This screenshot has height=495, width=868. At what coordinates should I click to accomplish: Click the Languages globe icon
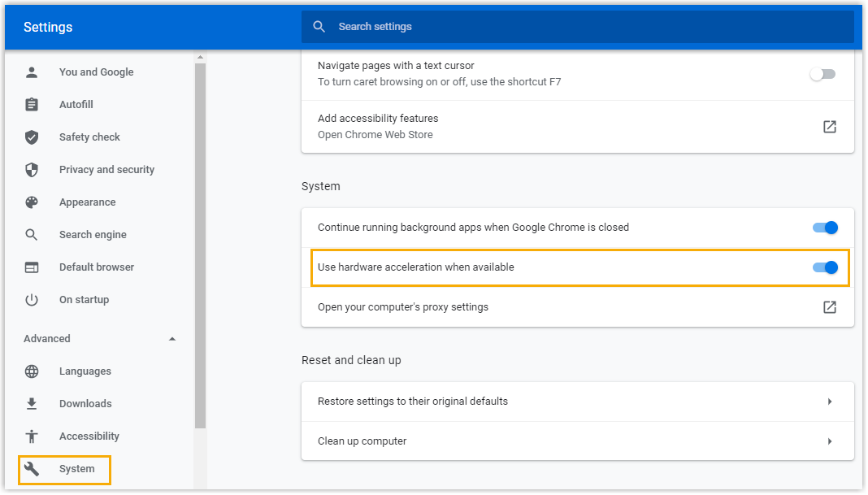pos(32,371)
